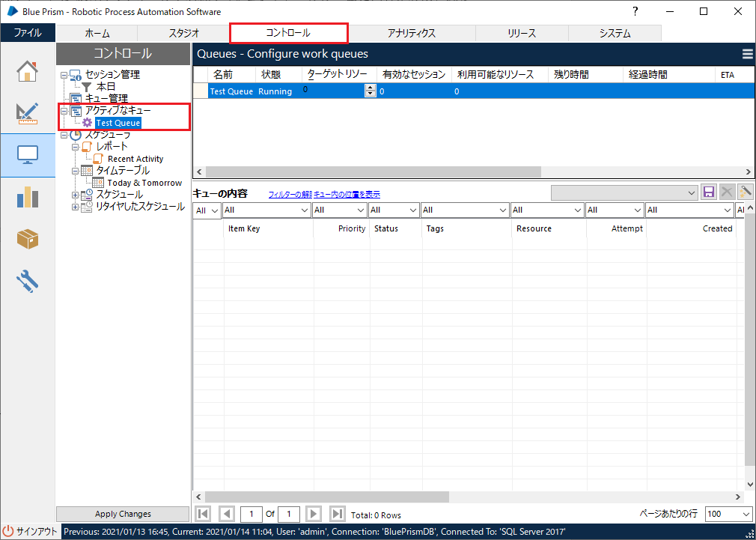Collapse the レポート tree node

point(75,146)
